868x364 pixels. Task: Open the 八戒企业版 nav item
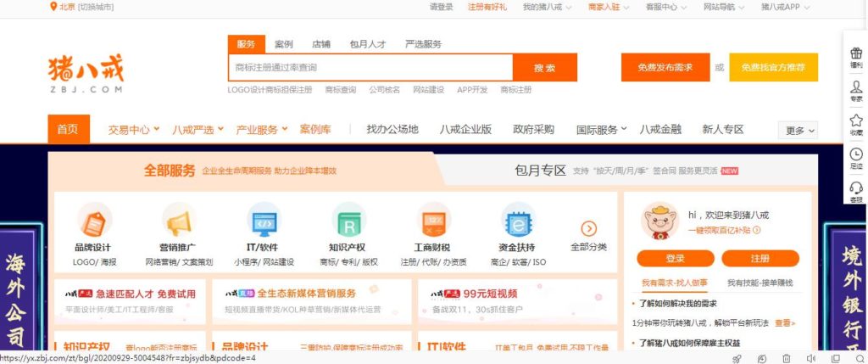pyautogui.click(x=465, y=130)
